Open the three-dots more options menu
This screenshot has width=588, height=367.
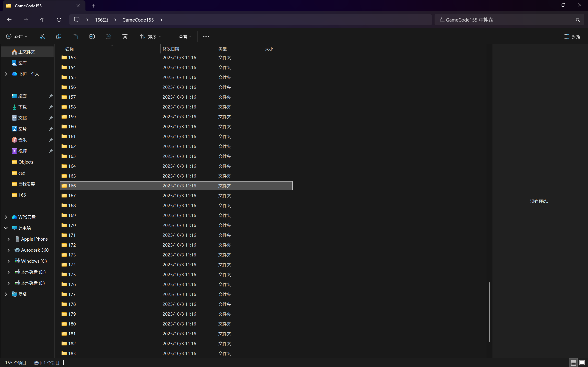tap(206, 37)
